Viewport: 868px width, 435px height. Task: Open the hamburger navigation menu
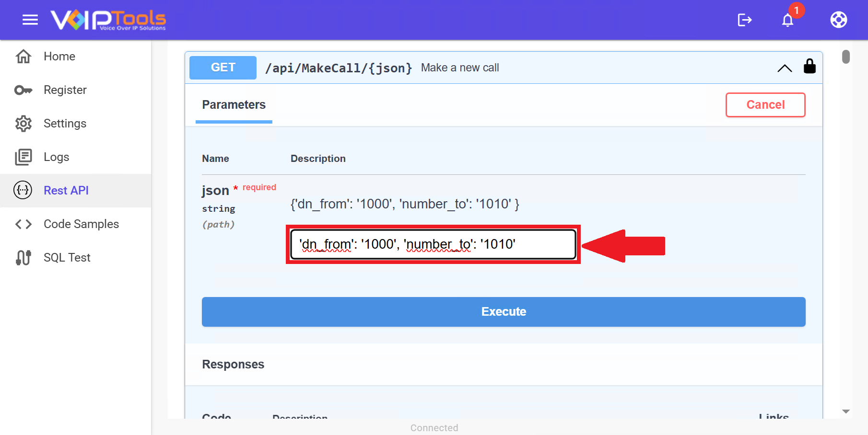click(30, 20)
